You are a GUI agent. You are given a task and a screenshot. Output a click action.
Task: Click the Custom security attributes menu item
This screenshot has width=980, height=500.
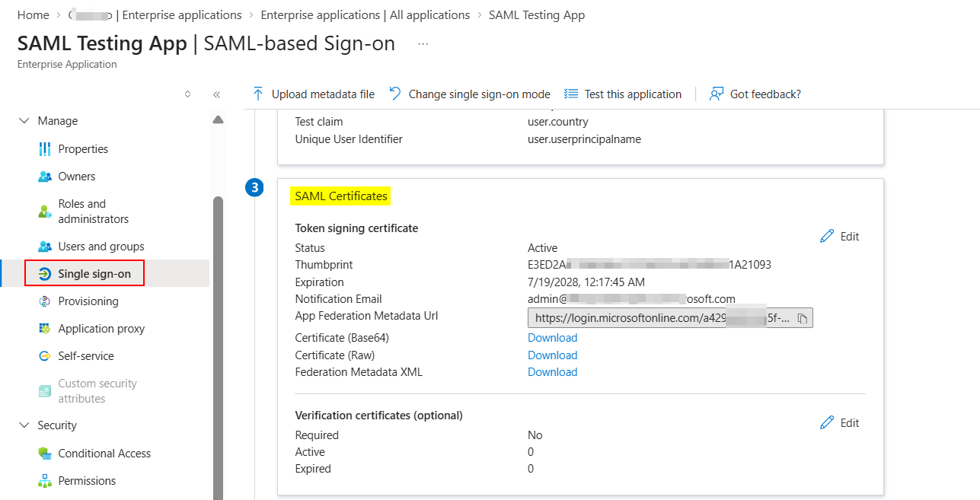(97, 391)
